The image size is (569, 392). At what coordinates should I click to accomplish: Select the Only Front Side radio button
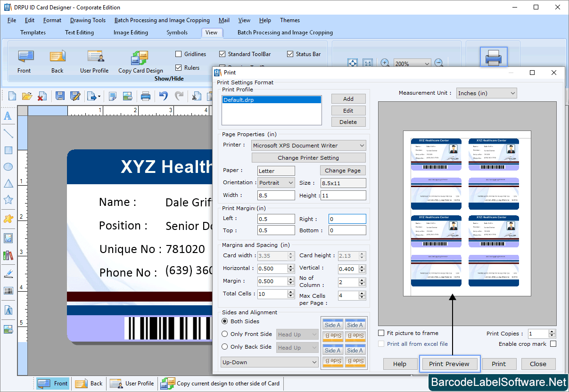tap(226, 334)
